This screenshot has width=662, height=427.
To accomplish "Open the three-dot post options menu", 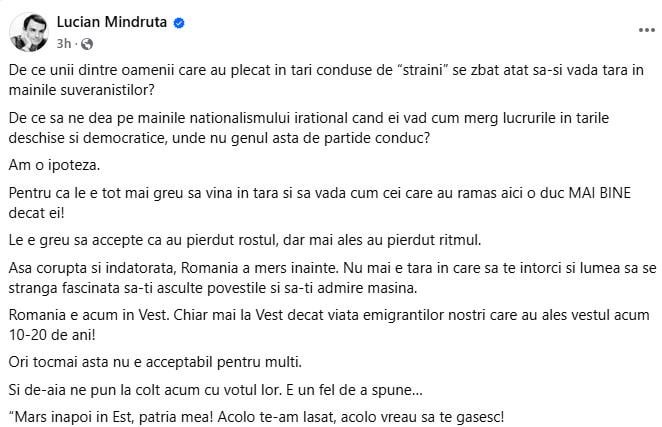I will 646,30.
